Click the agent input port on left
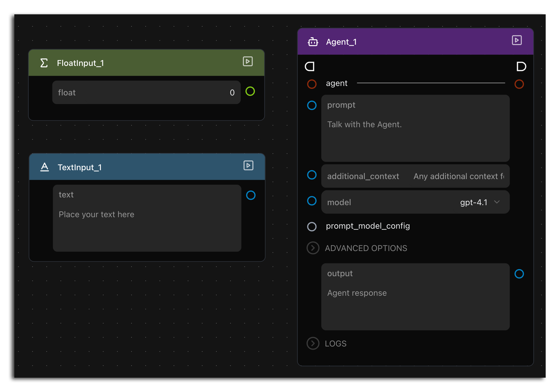The image size is (560, 392). 312,84
